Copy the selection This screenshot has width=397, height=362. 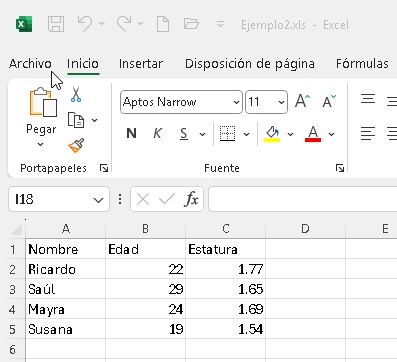point(76,120)
